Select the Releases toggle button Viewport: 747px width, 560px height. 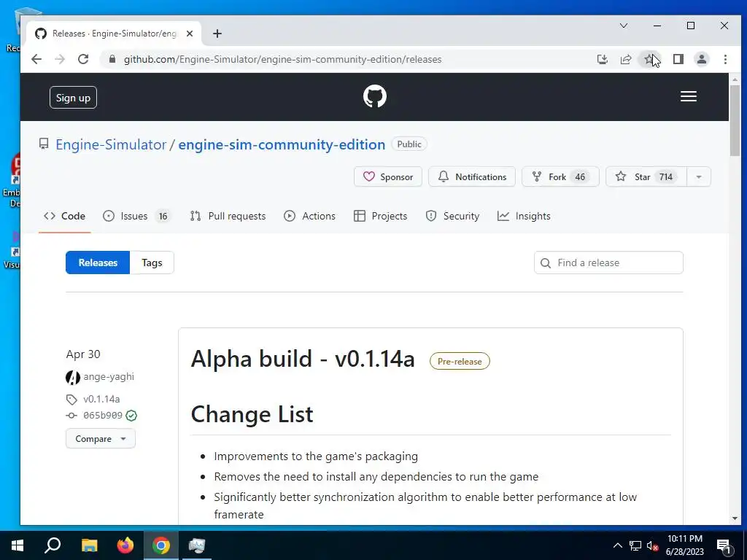(x=98, y=262)
